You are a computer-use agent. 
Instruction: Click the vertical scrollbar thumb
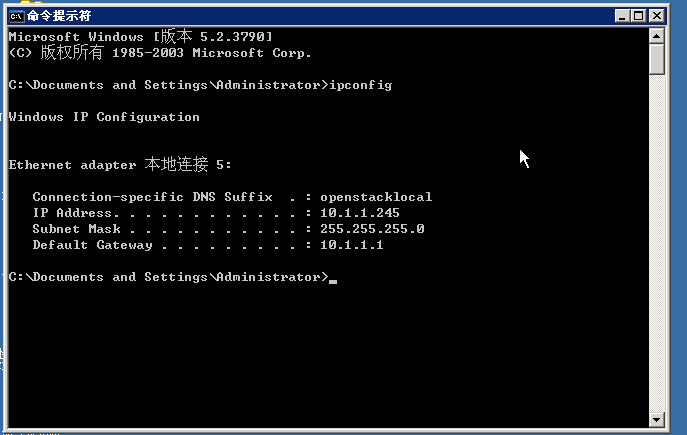pos(656,59)
